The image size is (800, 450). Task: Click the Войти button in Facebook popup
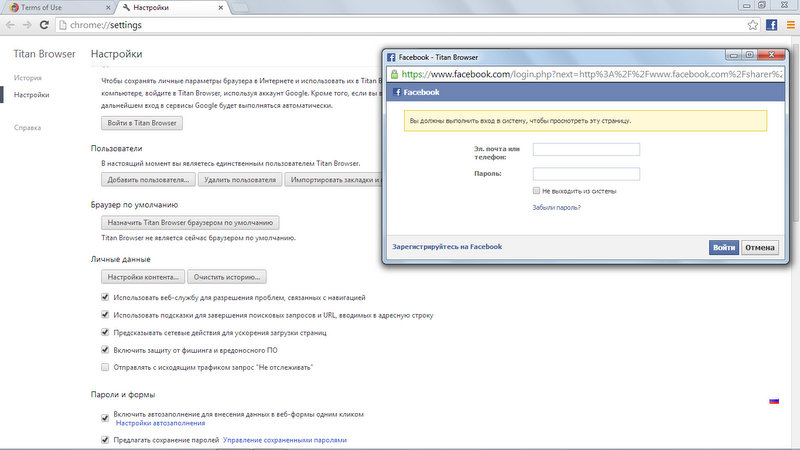(x=723, y=247)
